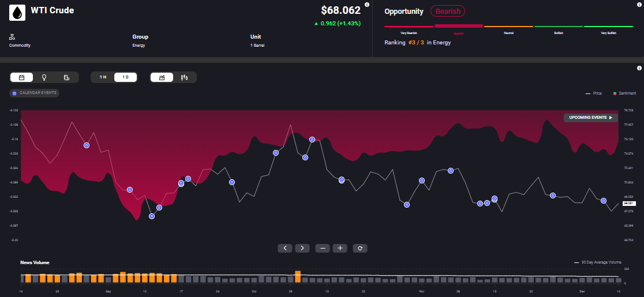Image resolution: width=644 pixels, height=297 pixels.
Task: Select the 1H timeframe option
Action: pos(103,77)
